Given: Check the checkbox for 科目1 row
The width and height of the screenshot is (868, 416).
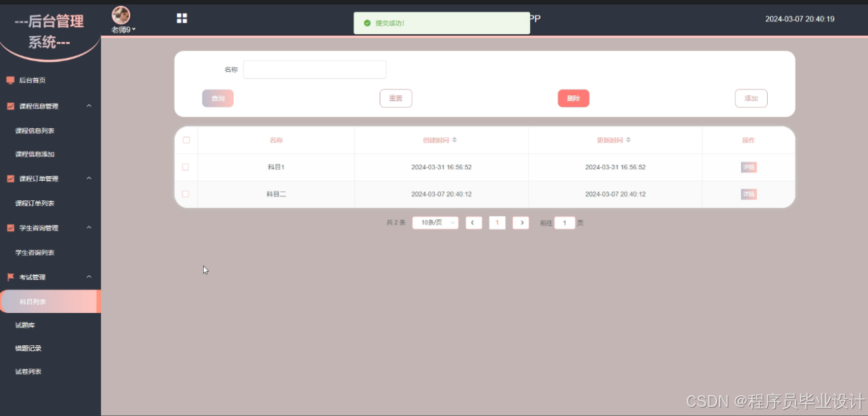Looking at the screenshot, I should click(x=186, y=167).
